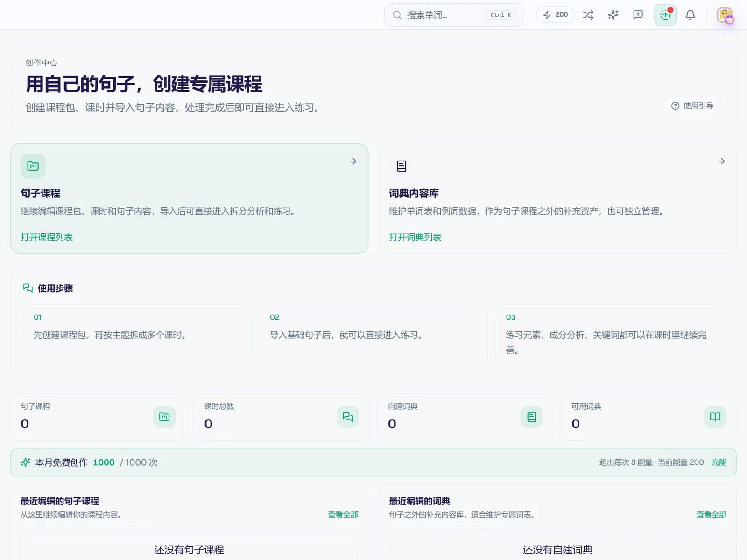Click the Ctrl K shortcut hint
Viewport: 747px width, 560px height.
pos(500,15)
